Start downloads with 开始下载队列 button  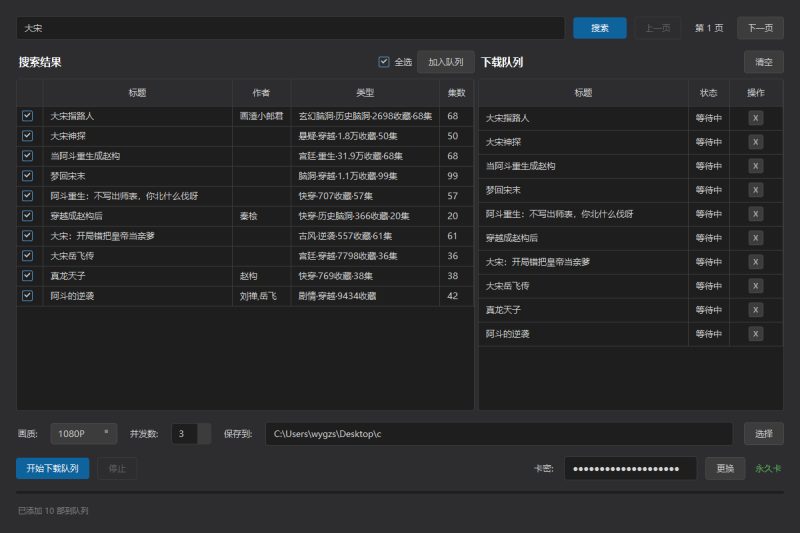coord(52,468)
